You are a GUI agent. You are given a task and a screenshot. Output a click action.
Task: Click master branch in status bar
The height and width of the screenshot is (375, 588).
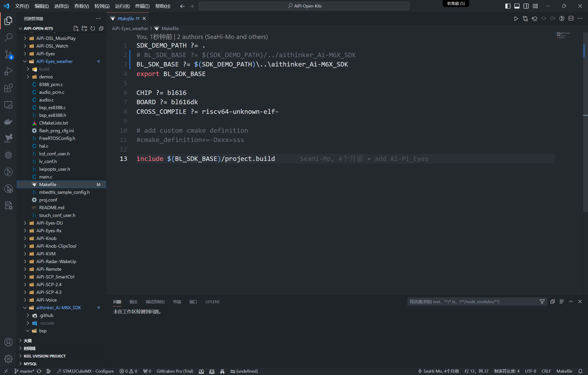coord(24,371)
